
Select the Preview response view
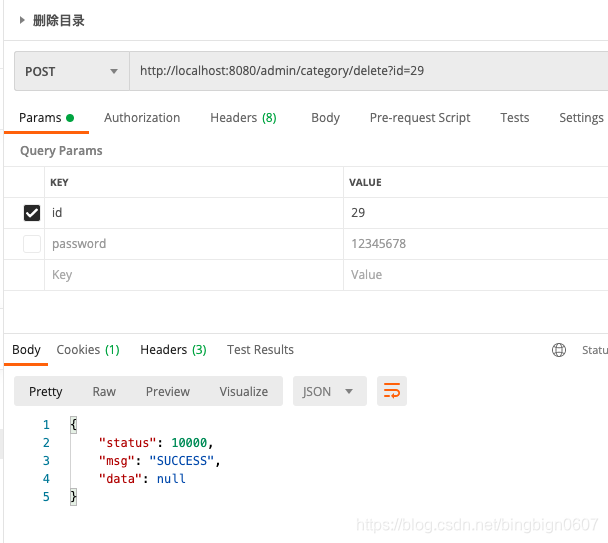coord(168,391)
